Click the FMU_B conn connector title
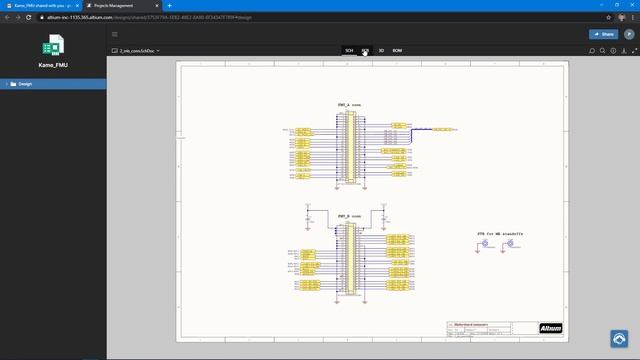This screenshot has height=360, width=640. pyautogui.click(x=349, y=216)
